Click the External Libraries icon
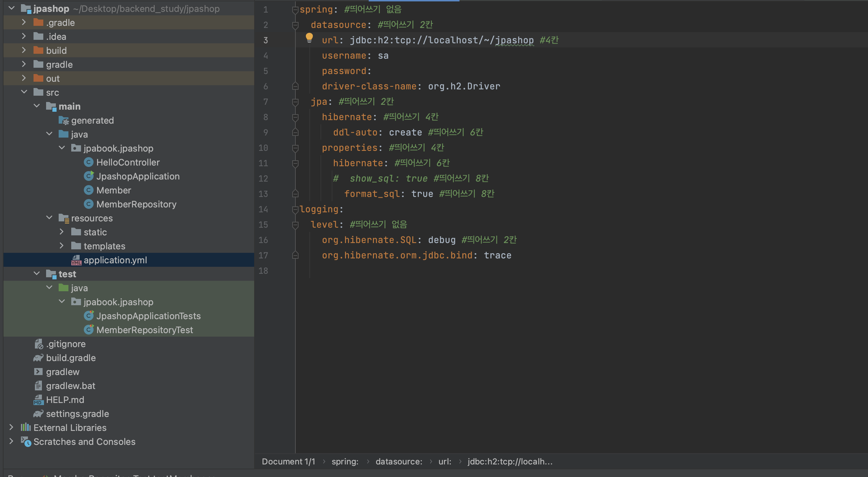868x477 pixels. 25,427
